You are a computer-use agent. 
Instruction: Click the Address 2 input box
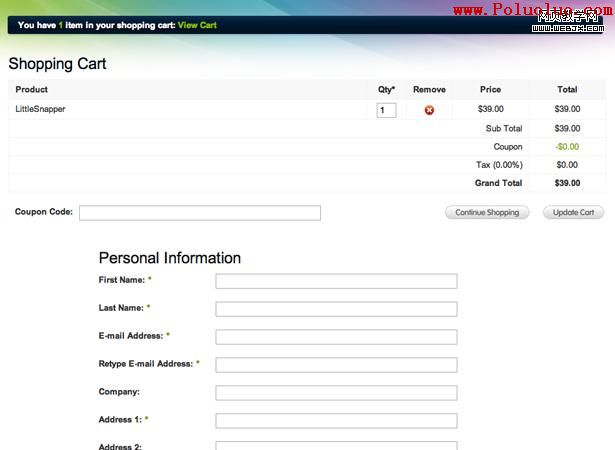336,445
